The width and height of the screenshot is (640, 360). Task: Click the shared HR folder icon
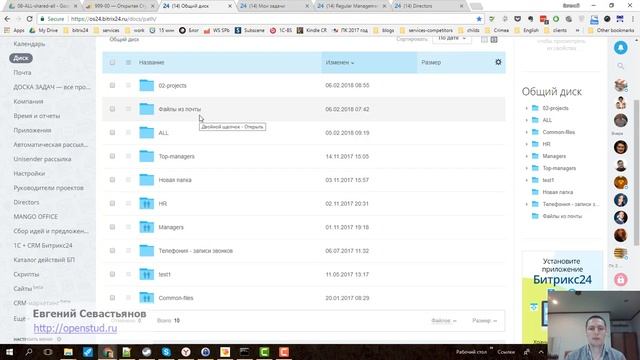coord(147,203)
